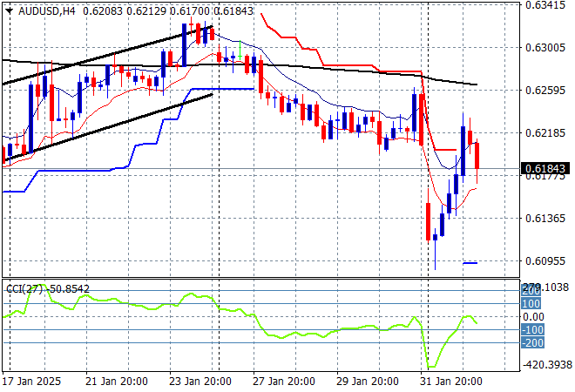Click the 0.63415 price axis label
The width and height of the screenshot is (575, 392).
[546, 5]
